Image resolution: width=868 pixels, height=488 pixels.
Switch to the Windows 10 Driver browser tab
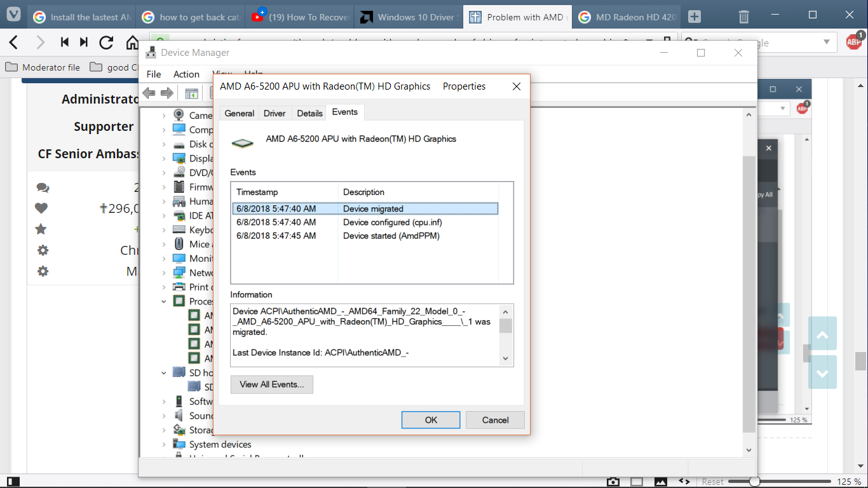pyautogui.click(x=410, y=17)
